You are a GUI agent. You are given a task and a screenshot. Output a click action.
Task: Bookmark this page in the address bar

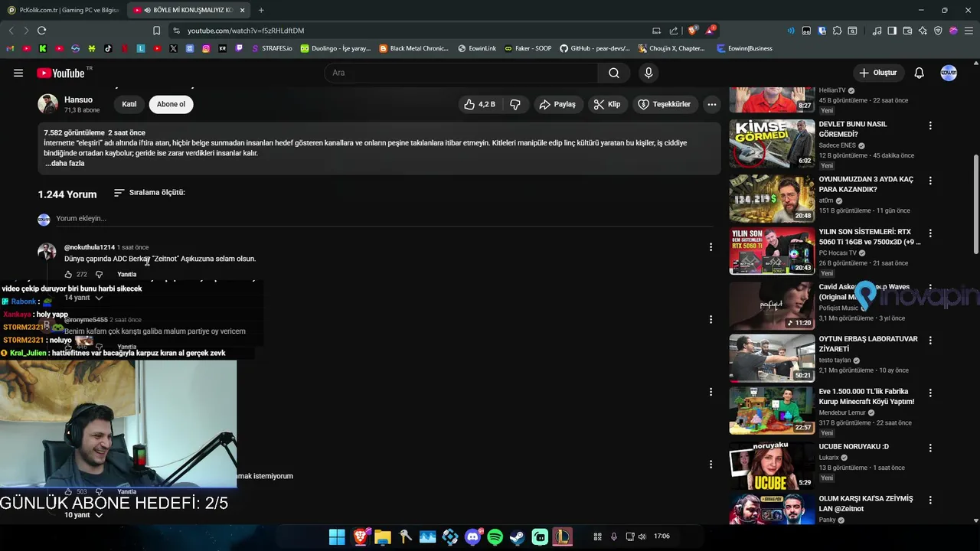156,31
